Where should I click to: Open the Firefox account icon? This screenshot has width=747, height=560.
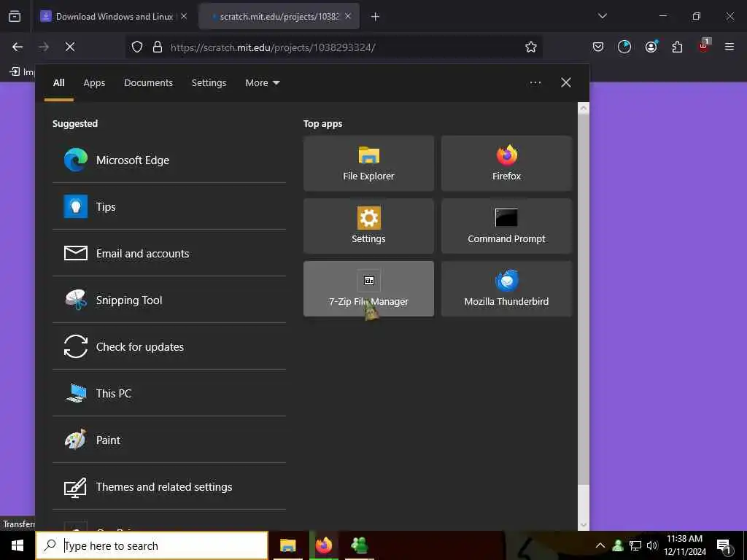point(651,47)
